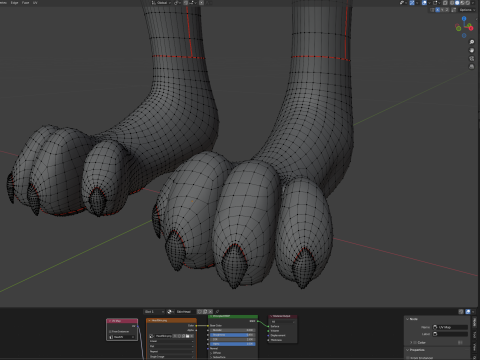Image resolution: width=480 pixels, height=360 pixels.
Task: Switch to wireframe viewport shading
Action: [452, 3]
